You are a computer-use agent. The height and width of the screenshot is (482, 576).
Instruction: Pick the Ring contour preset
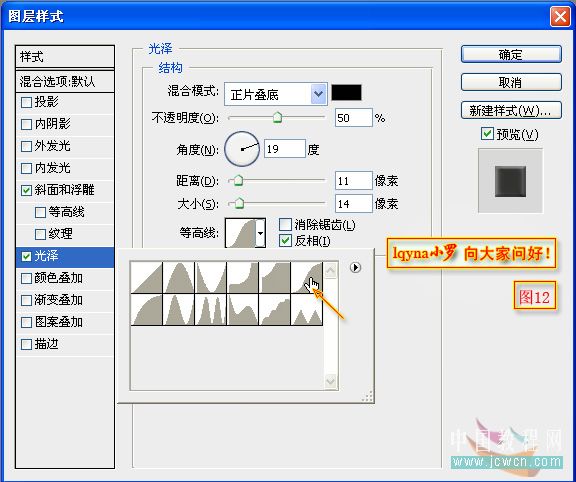179,309
